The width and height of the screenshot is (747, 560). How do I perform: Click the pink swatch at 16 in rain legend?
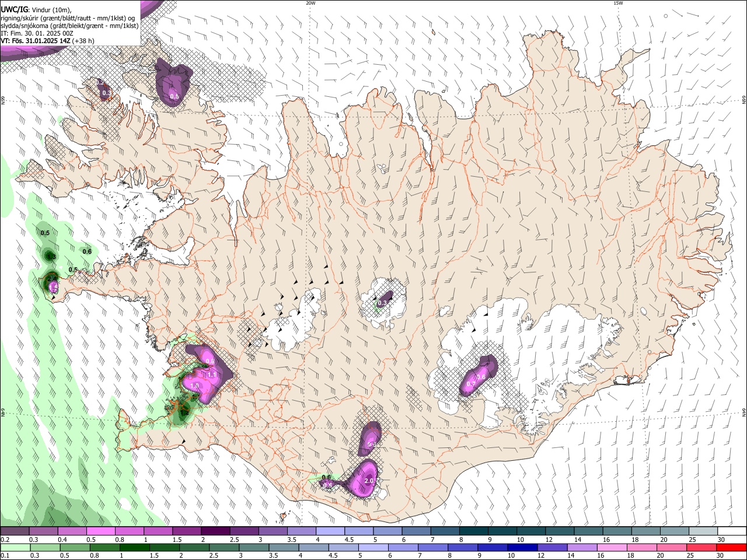point(612,547)
